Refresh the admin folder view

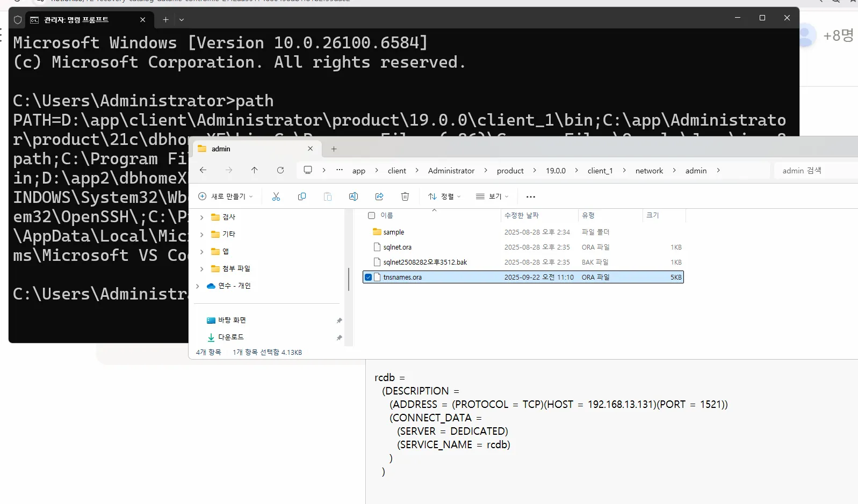tap(280, 170)
